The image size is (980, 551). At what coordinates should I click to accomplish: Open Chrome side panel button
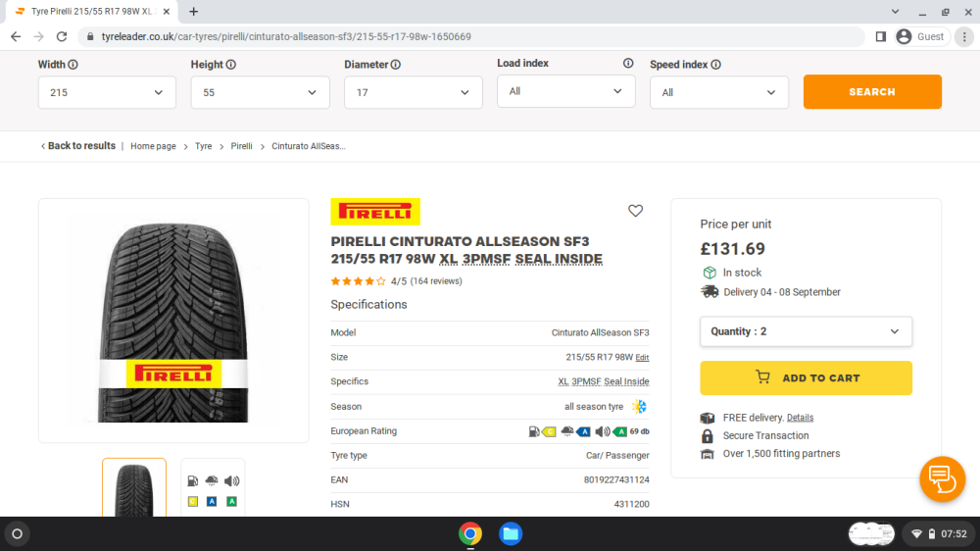(x=881, y=37)
